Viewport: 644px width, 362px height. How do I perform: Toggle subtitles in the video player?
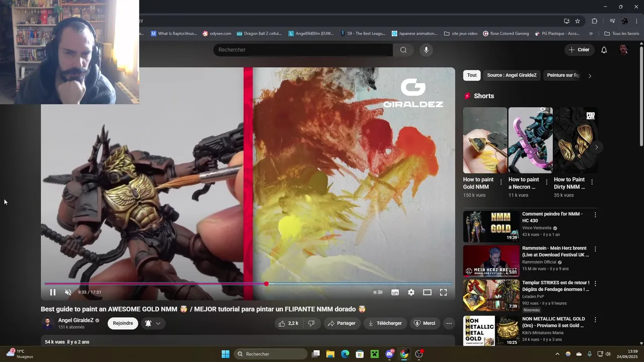click(x=395, y=292)
